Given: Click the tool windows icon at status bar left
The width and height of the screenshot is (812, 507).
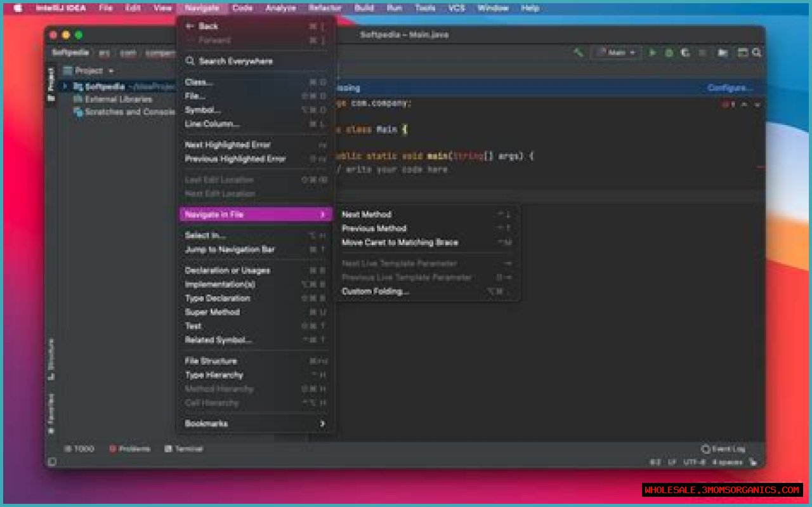Looking at the screenshot, I should click(x=52, y=462).
